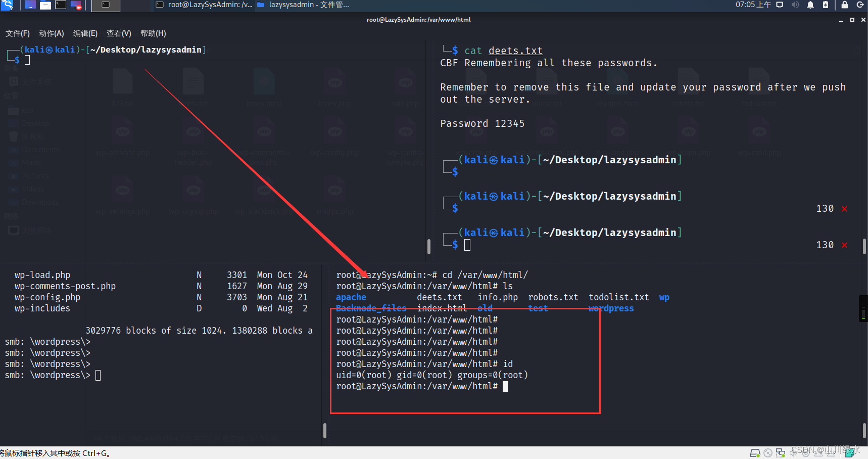Image resolution: width=868 pixels, height=459 pixels.
Task: Open the screen recorder icon in the top panel
Action: (76, 5)
